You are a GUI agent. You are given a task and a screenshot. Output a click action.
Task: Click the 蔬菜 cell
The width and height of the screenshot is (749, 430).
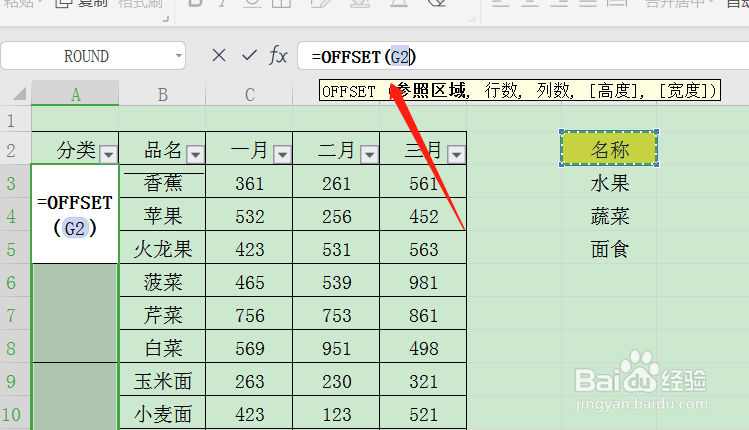tap(609, 215)
